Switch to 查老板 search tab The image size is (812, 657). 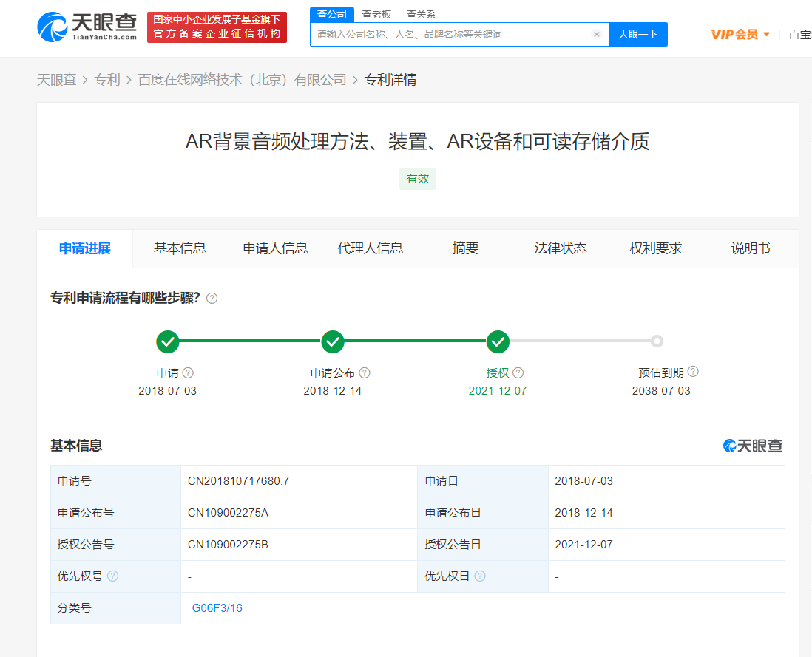tap(376, 15)
